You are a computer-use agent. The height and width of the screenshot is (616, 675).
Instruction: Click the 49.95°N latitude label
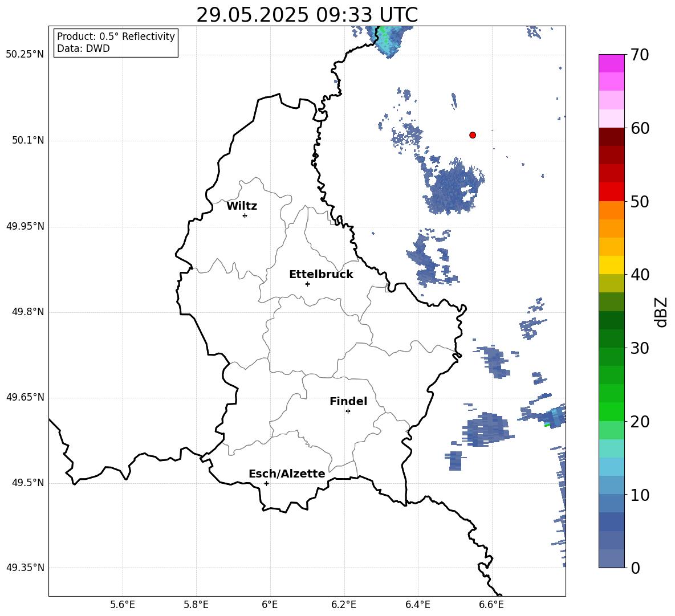click(x=25, y=226)
